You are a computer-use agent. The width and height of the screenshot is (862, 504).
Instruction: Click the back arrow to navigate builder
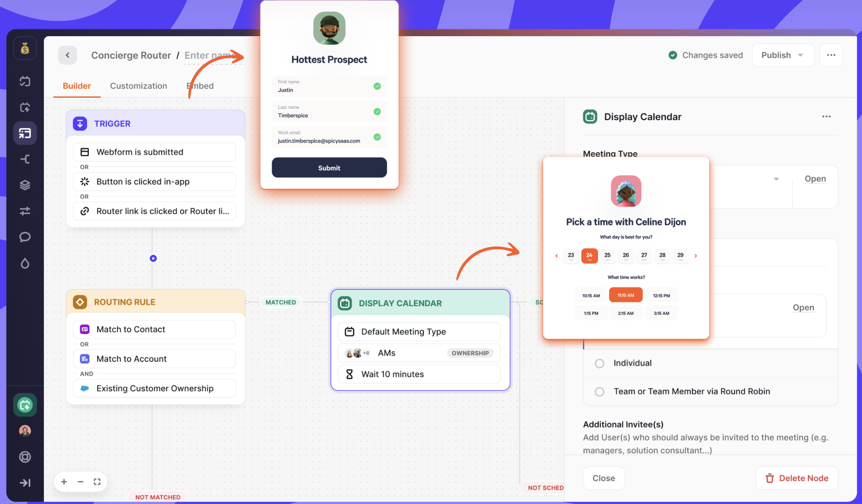pos(67,54)
